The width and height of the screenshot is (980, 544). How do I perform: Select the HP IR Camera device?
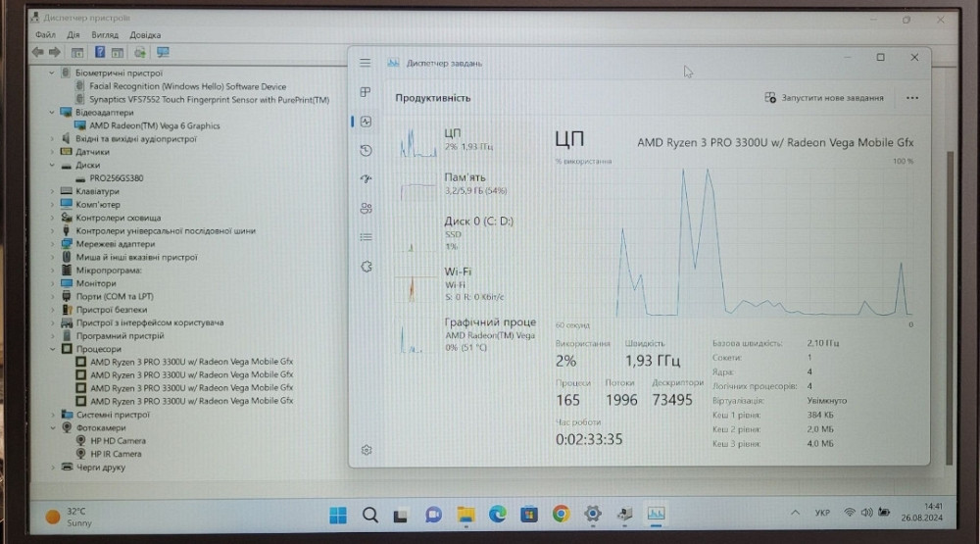pyautogui.click(x=116, y=454)
